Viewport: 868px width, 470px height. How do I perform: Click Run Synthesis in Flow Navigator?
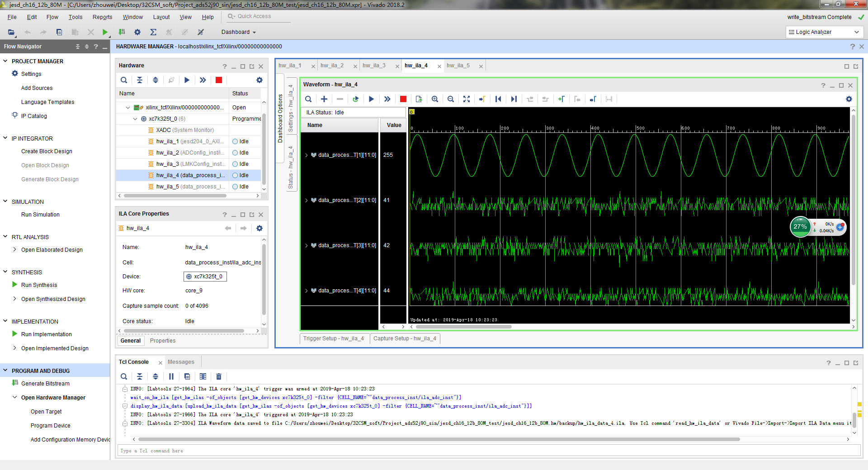click(x=39, y=285)
